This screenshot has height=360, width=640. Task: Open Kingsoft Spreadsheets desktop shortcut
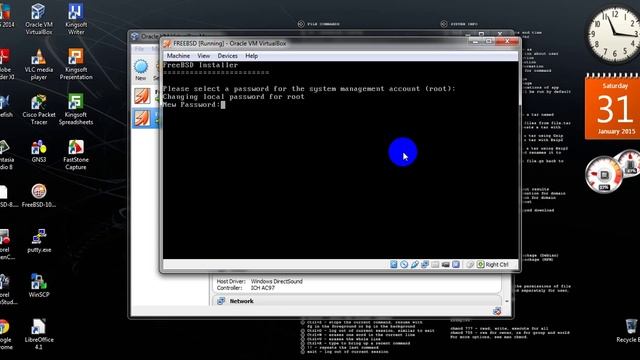coord(76,109)
